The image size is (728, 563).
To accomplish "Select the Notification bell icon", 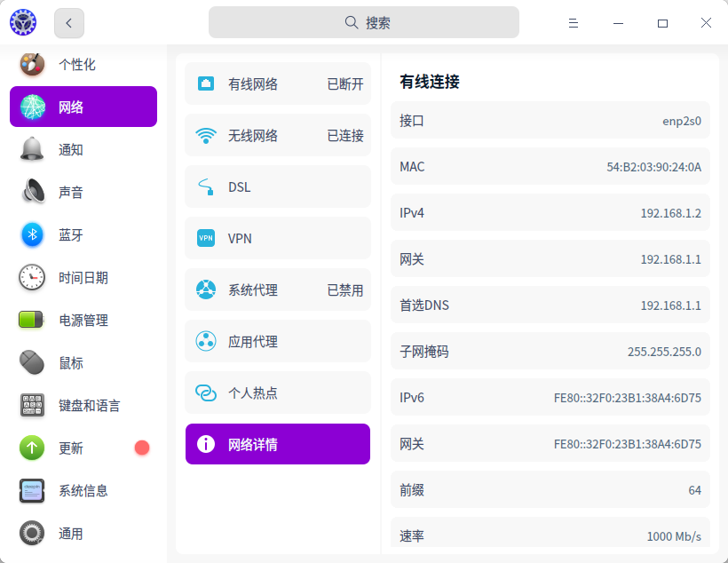I will [x=32, y=149].
